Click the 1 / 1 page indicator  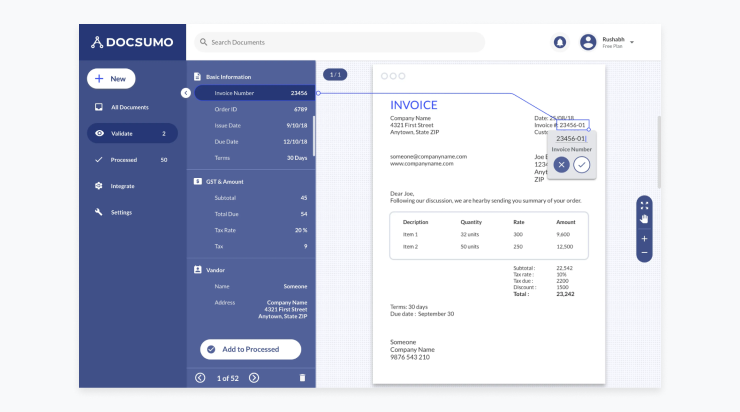point(335,75)
